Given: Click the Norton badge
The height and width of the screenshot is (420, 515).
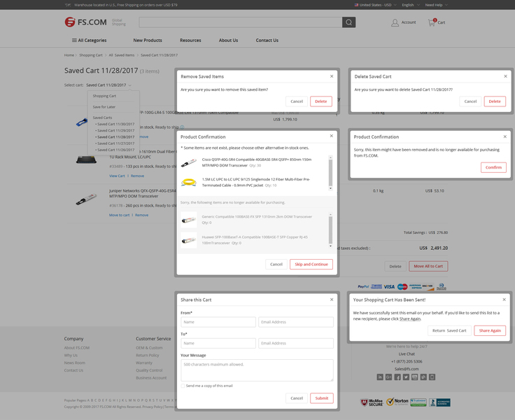Looking at the screenshot, I should (x=397, y=402).
